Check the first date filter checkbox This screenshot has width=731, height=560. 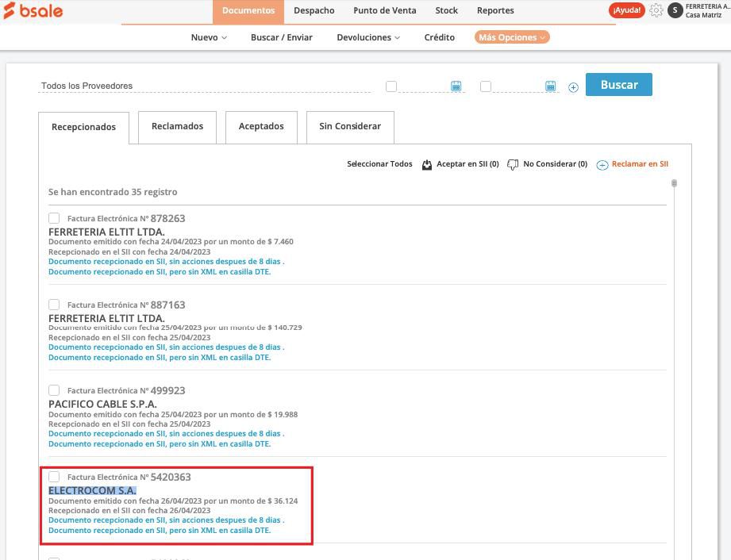coord(391,86)
